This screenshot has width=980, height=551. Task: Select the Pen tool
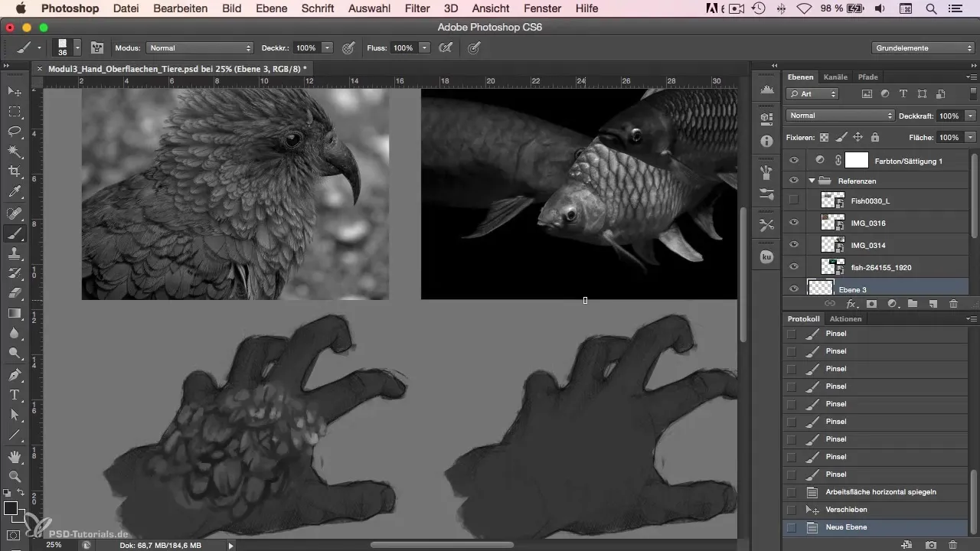point(15,376)
